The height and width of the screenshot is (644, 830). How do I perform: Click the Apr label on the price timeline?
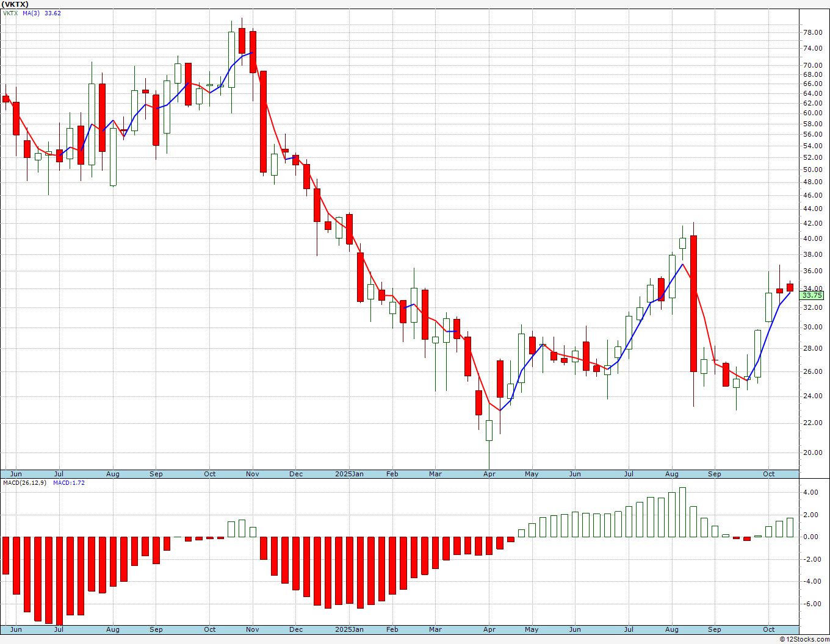click(489, 474)
